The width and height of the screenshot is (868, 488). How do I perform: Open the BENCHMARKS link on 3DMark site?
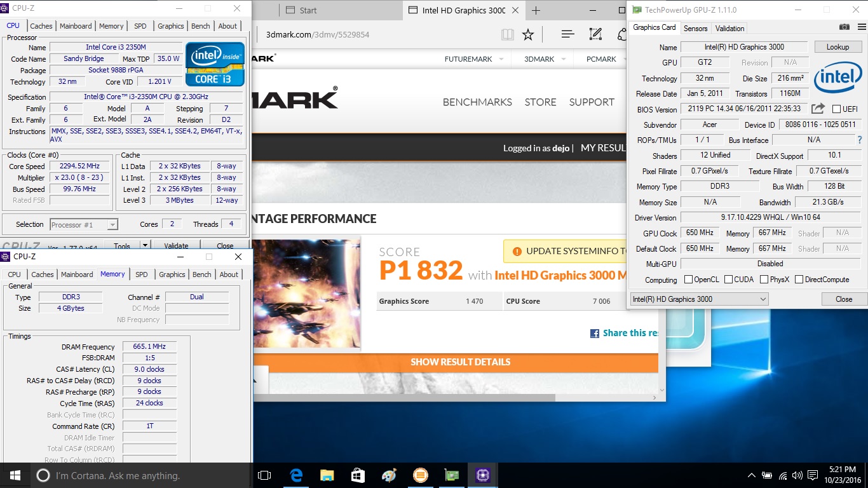coord(477,102)
